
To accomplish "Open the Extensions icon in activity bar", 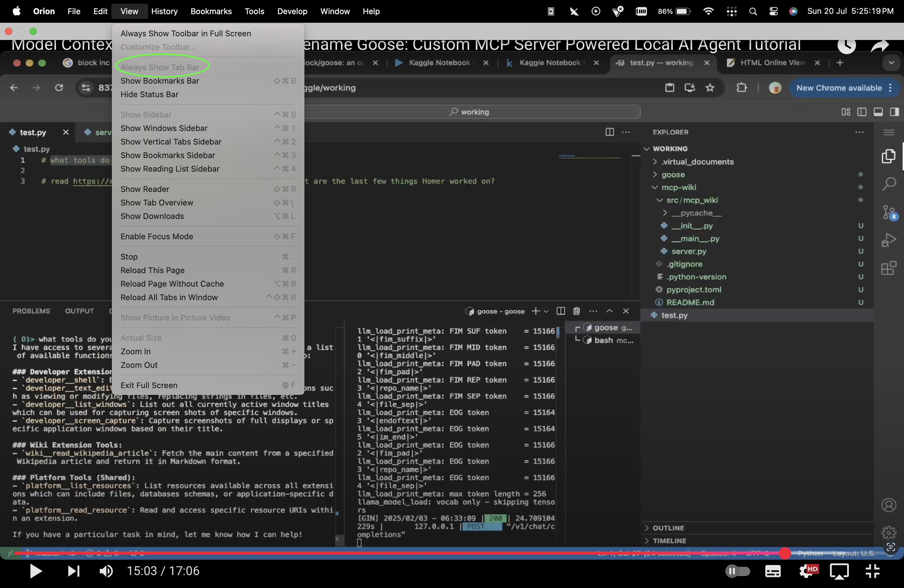I will 888,268.
